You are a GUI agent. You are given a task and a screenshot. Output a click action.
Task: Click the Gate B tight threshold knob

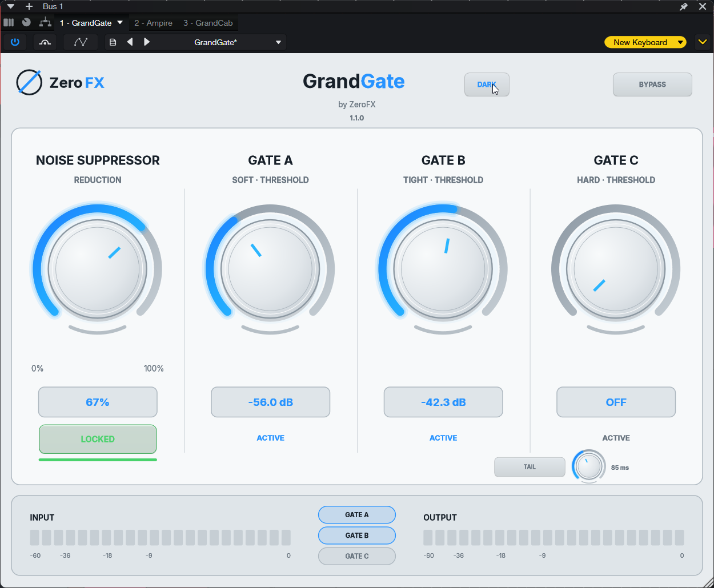click(x=443, y=269)
